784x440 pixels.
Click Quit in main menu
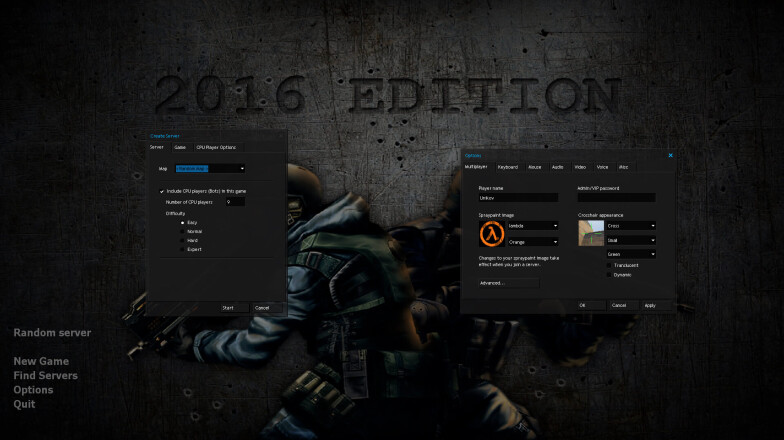(24, 404)
